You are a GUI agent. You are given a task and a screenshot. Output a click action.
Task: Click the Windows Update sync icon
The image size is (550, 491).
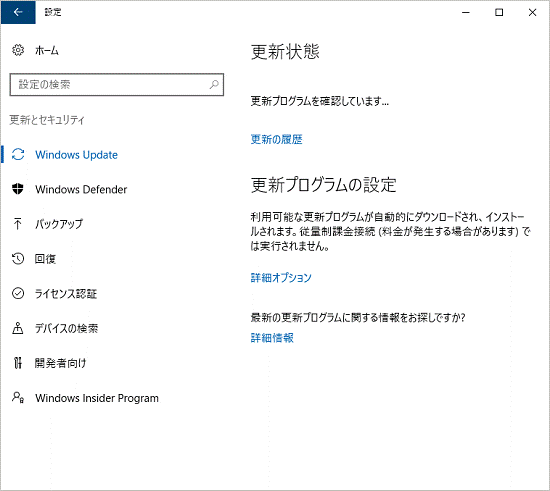tap(18, 154)
